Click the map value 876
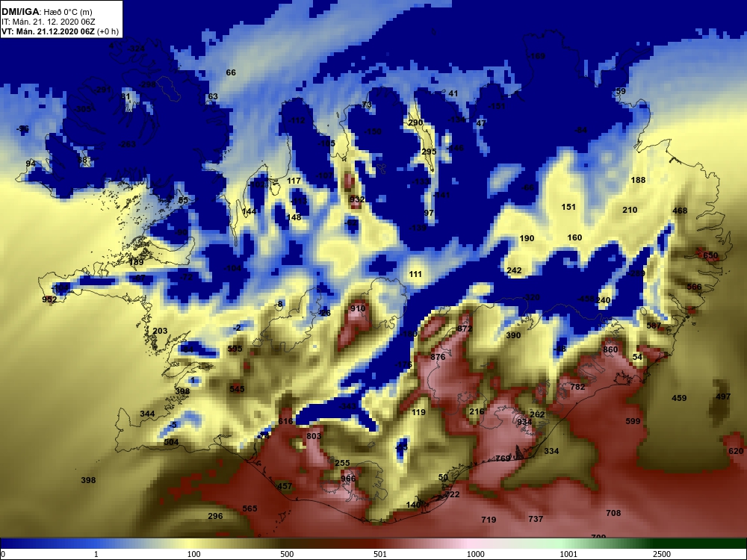The height and width of the screenshot is (560, 747). [x=438, y=357]
